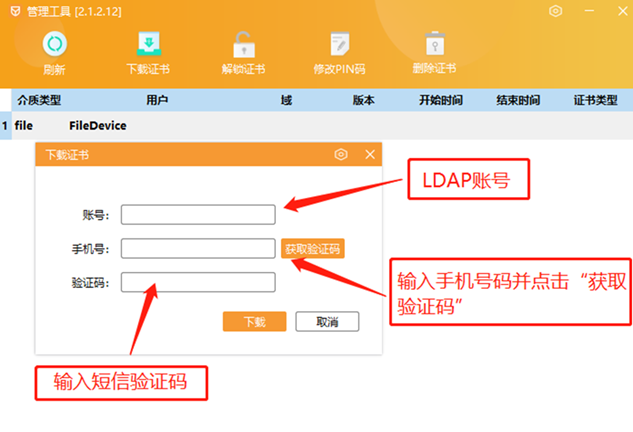Screen dimensions: 633x432
Task: Click the 取消 button
Action: (x=327, y=321)
